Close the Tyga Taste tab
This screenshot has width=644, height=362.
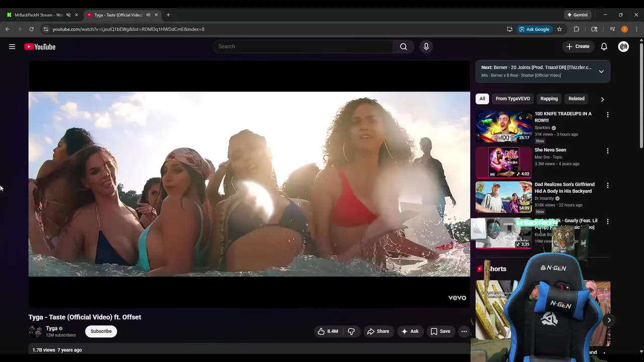click(156, 15)
